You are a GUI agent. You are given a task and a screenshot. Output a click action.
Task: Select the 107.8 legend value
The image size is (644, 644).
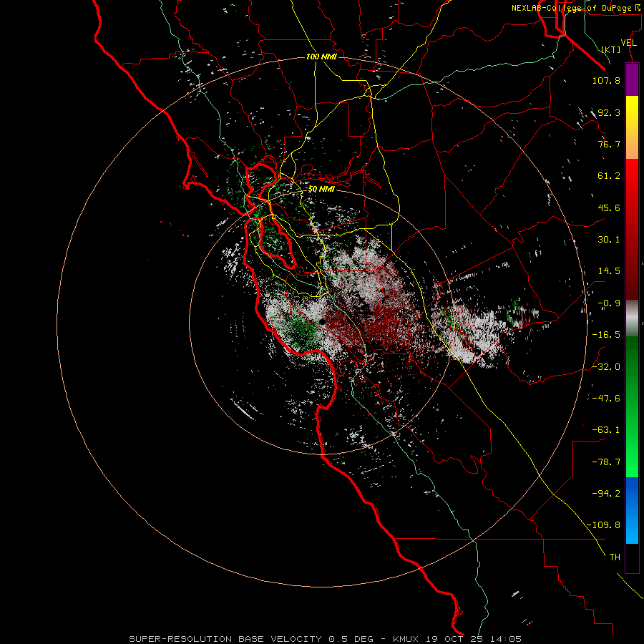pos(606,80)
